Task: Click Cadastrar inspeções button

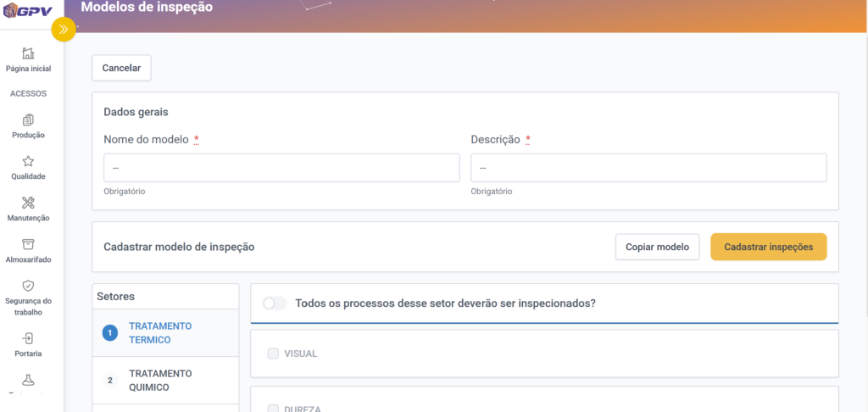Action: (768, 247)
